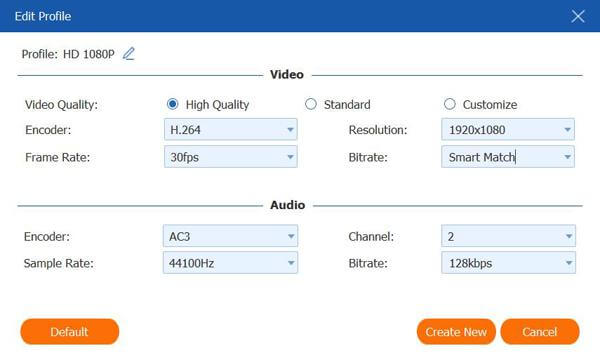Screen dimensions: 600x362
Task: Click the Edit Profile title text
Action: [43, 16]
